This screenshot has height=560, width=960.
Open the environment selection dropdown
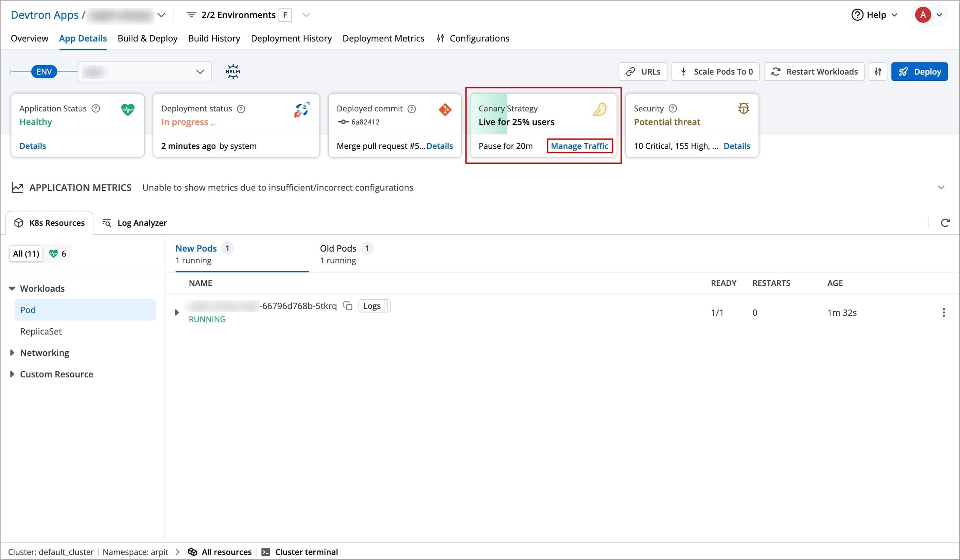144,72
